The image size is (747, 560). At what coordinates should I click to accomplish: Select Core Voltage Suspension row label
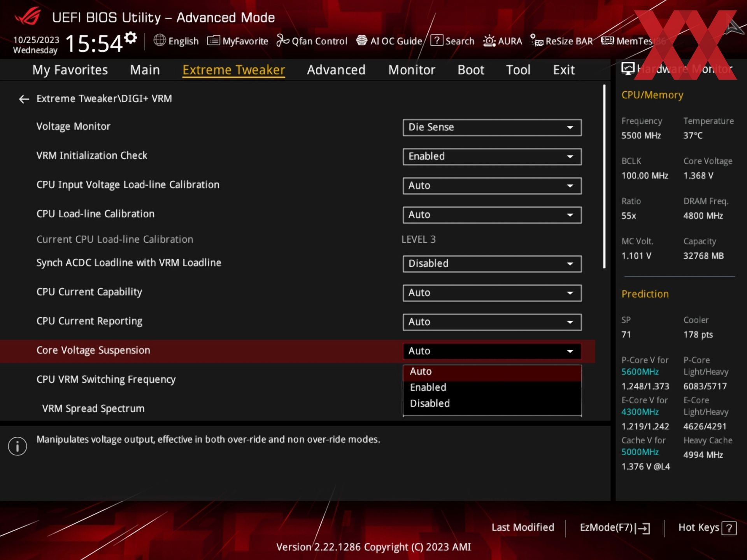tap(93, 351)
